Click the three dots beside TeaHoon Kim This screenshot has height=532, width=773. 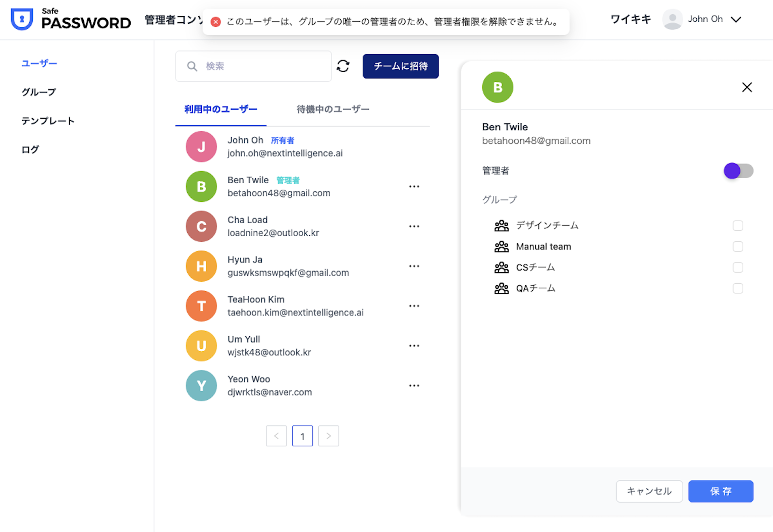pyautogui.click(x=414, y=306)
